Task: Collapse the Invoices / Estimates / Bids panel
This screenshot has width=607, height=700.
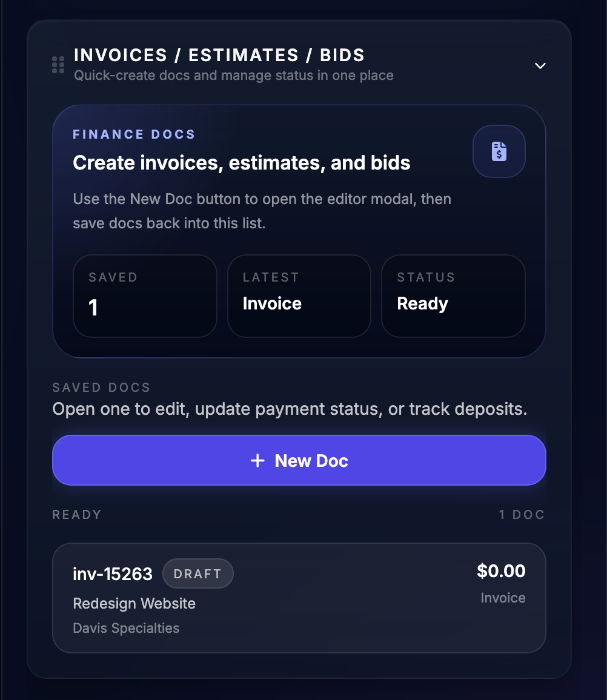Action: pos(540,65)
